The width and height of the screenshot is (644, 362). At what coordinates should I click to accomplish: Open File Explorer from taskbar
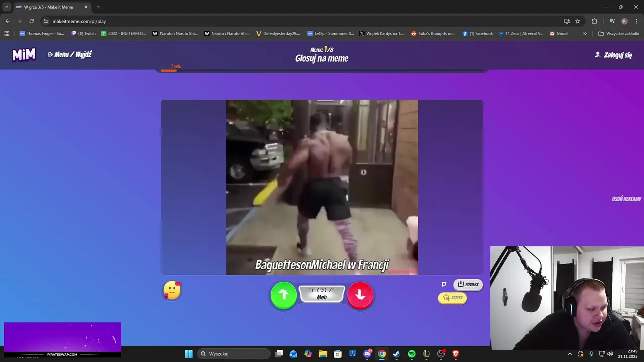pos(323,354)
